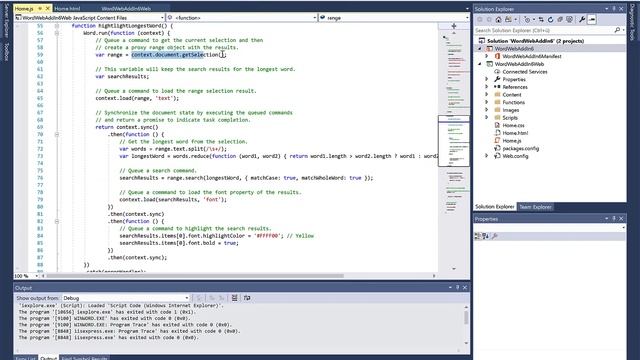Click Forward arrow in Solution Explorer toolbar
The height and width of the screenshot is (360, 640).
point(489,19)
